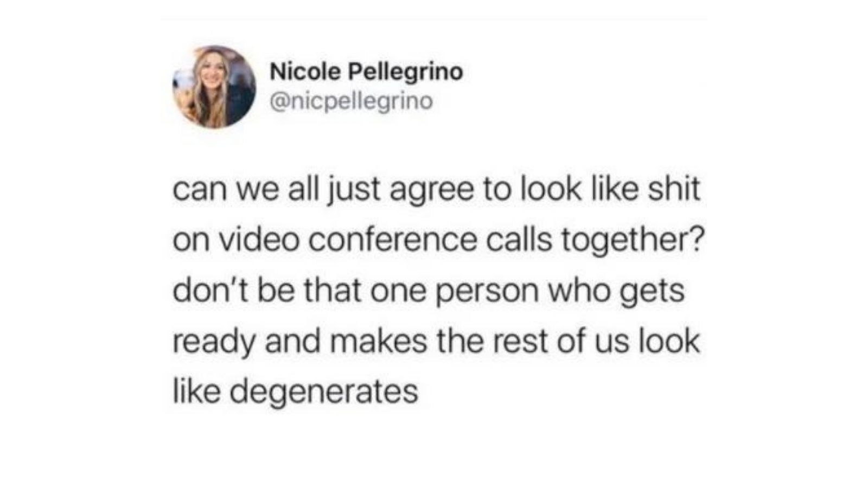Screen dimensions: 868x488
Task: Click the word "who" in the third line
Action: tap(578, 290)
